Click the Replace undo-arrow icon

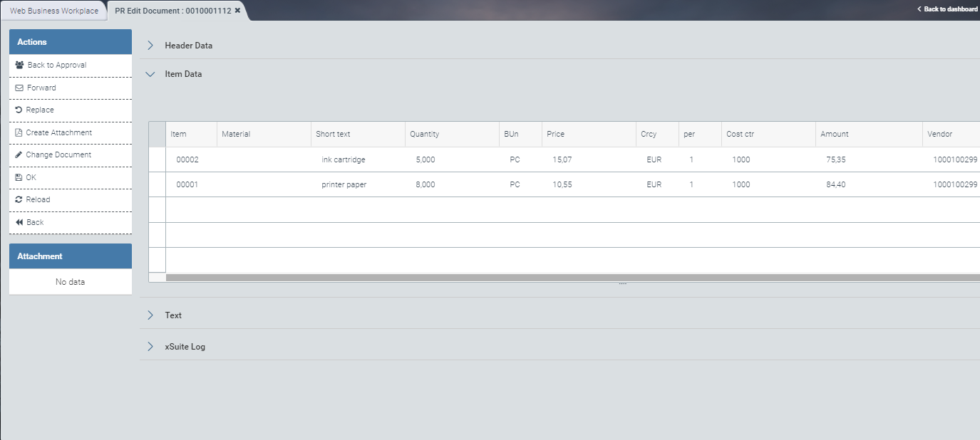[x=19, y=110]
